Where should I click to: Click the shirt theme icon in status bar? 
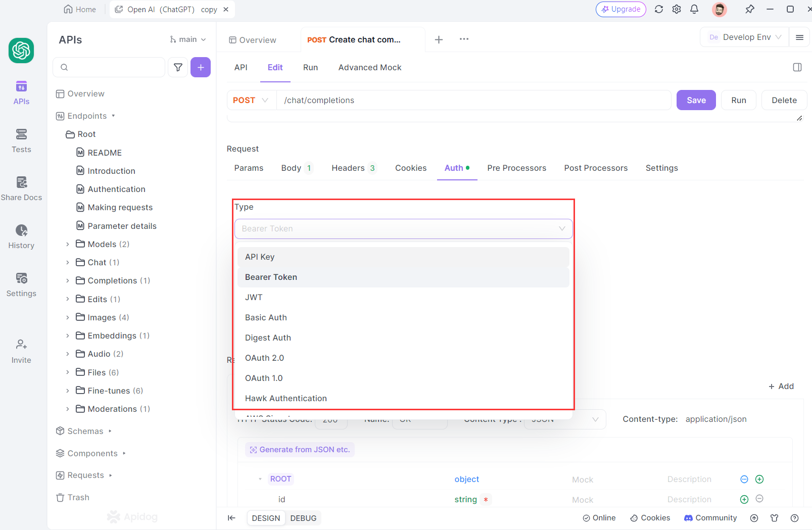pyautogui.click(x=774, y=518)
